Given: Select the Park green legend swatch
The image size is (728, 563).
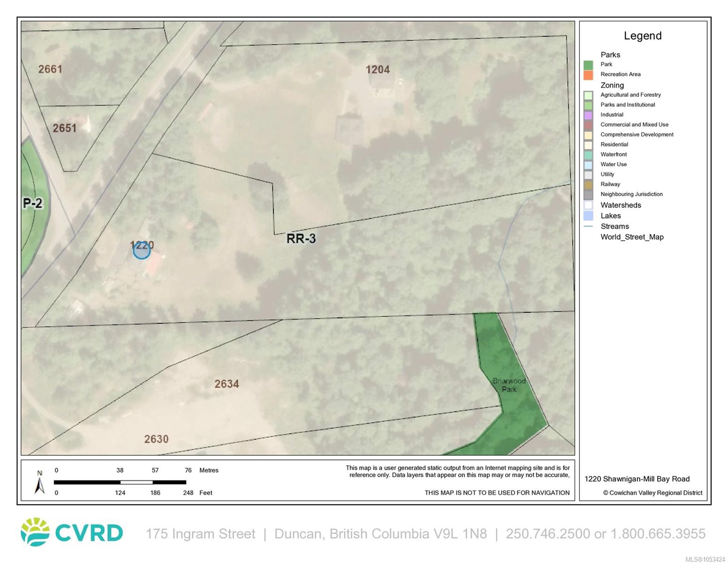Looking at the screenshot, I should pos(588,65).
